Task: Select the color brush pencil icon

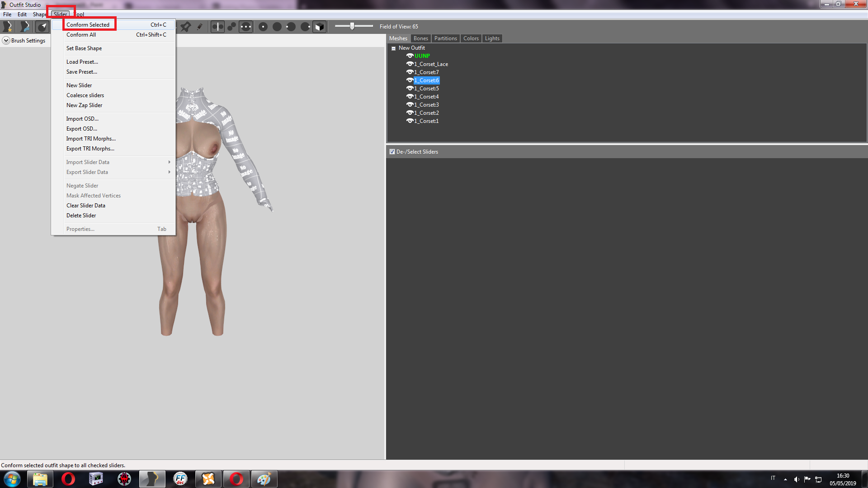Action: [199, 27]
